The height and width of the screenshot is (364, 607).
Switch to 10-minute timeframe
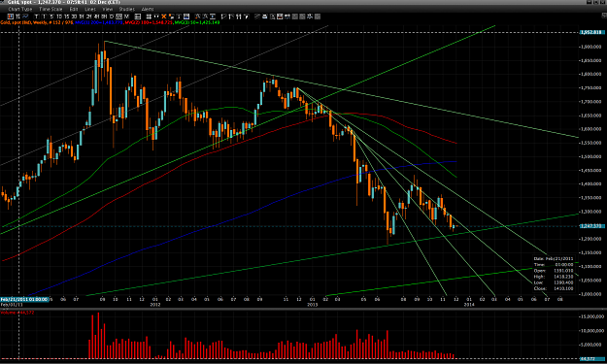(59, 17)
